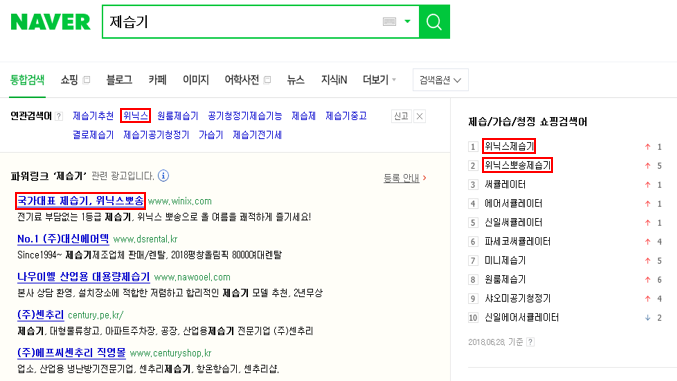Screen dimensions: 677x381
Task: Select shopping keyword 신일써큘레이터
Action: click(x=513, y=222)
